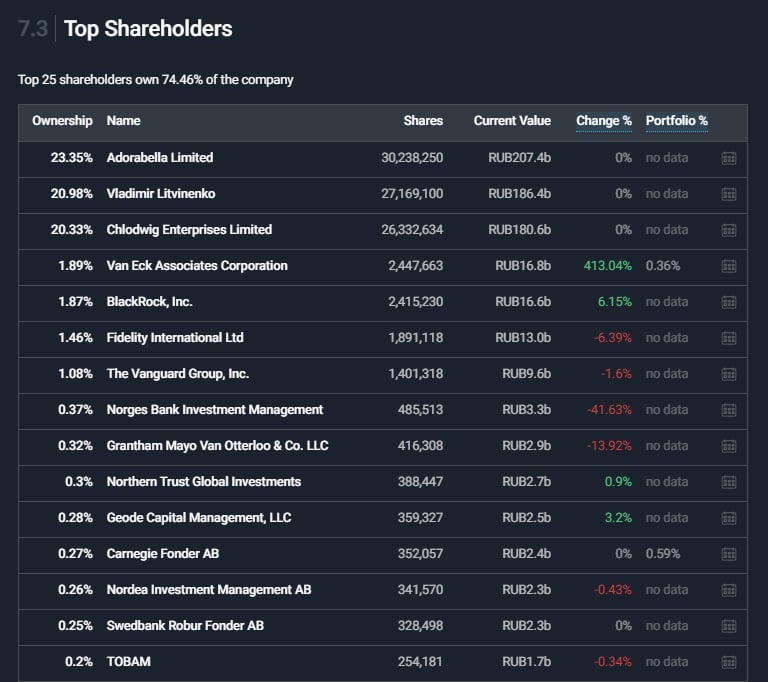768x682 pixels.
Task: Open the table icon in Vanguard Group row
Action: (729, 374)
